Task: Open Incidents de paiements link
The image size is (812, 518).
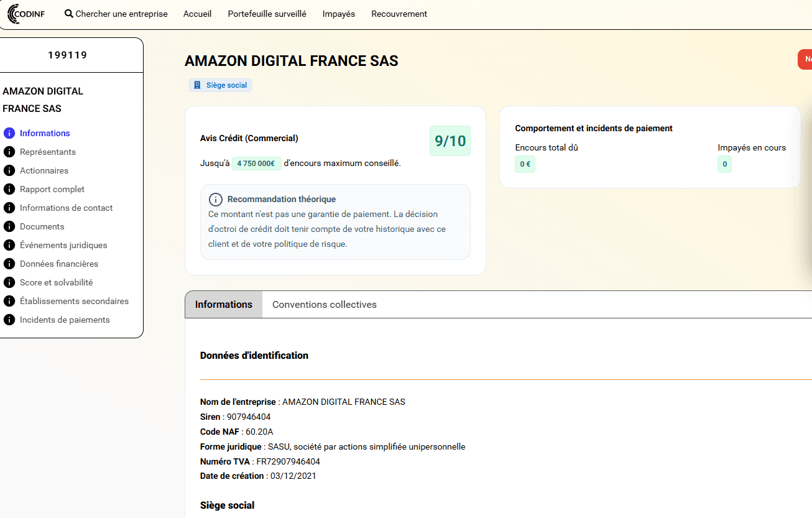Action: point(65,320)
